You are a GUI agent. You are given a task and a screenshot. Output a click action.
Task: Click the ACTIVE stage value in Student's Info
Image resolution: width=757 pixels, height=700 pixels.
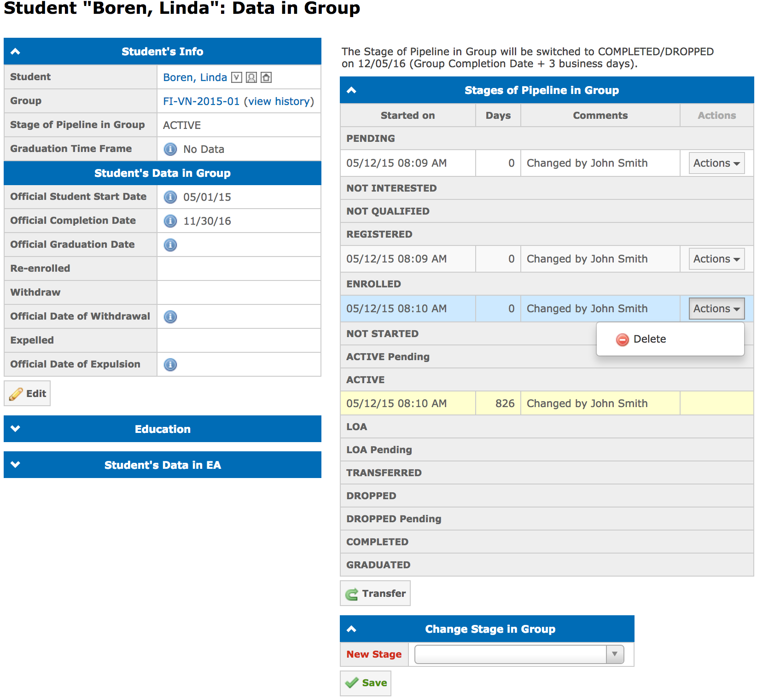point(182,125)
